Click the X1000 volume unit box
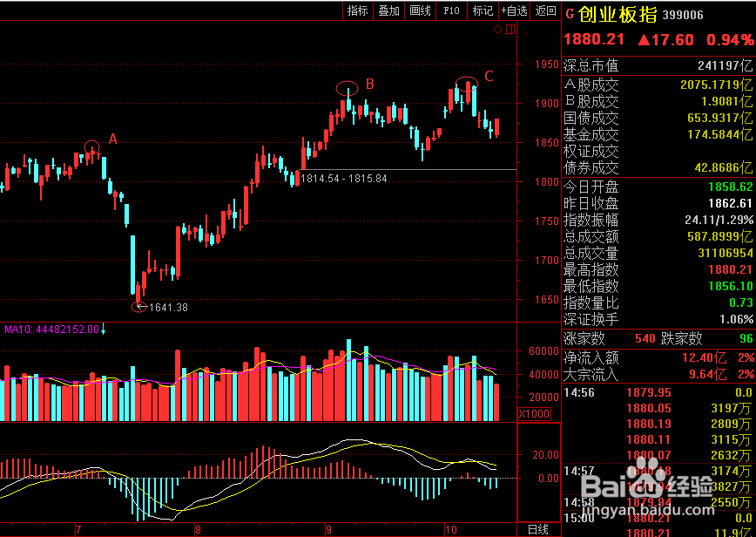756x537 pixels. [x=534, y=414]
